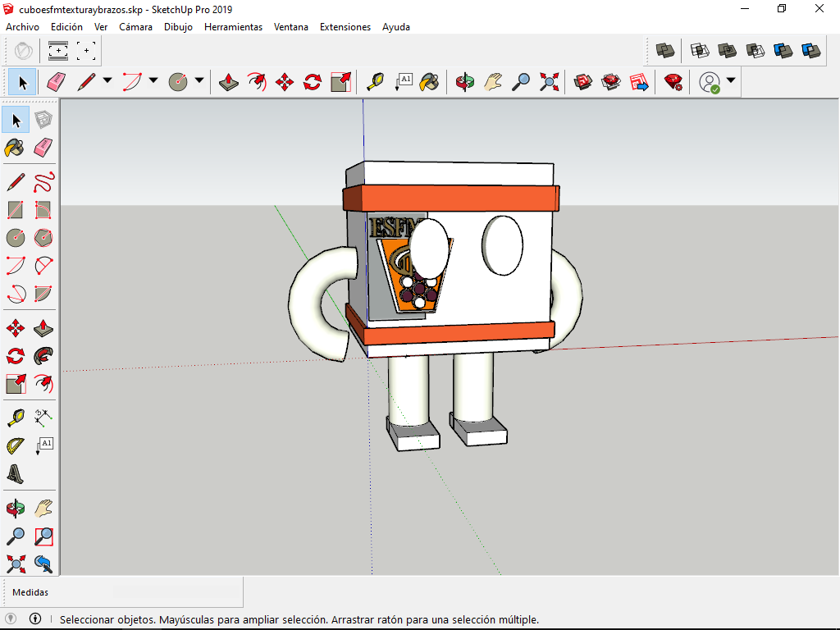Select the Rotated Rectangle tool
840x630 pixels.
click(x=43, y=210)
